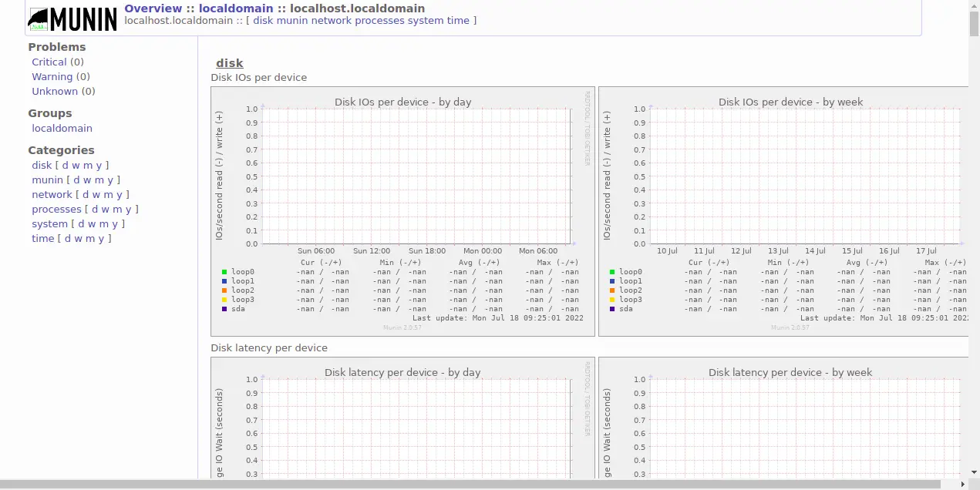980x490 pixels.
Task: Open munin category in sidebar
Action: [47, 180]
